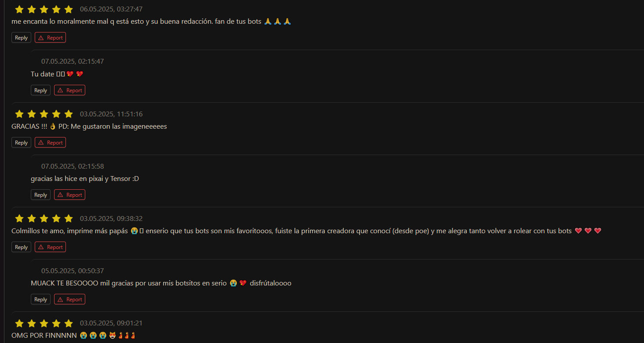The image size is (644, 343).
Task: Report the "MUACK TE BESOOOO" comment
Action: pyautogui.click(x=69, y=300)
